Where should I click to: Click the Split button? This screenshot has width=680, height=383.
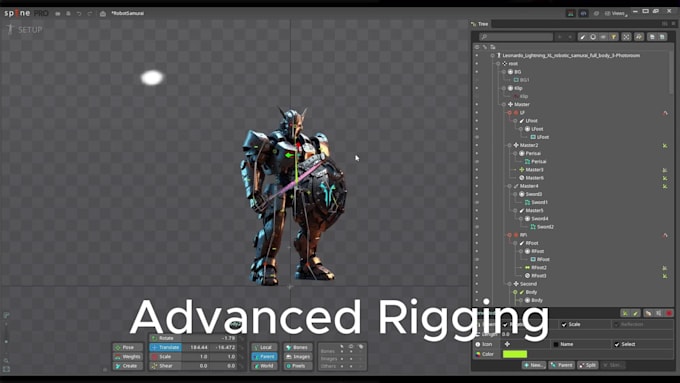coord(588,365)
